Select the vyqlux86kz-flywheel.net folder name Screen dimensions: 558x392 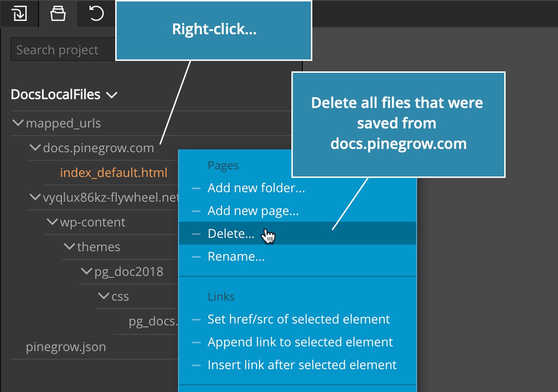click(x=110, y=197)
